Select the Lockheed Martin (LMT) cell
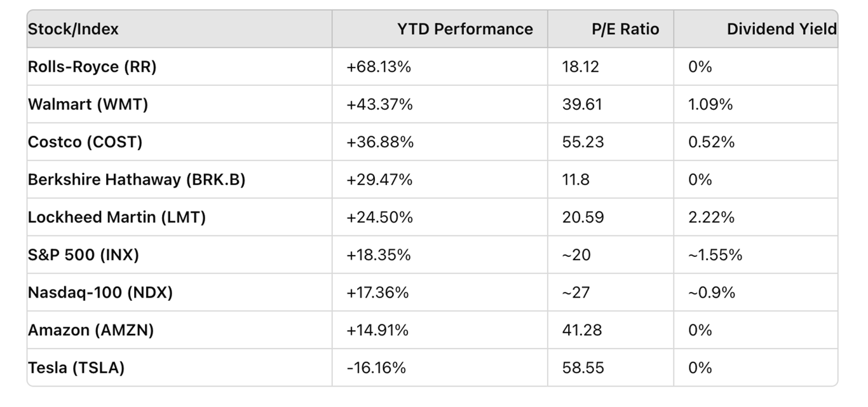 (x=117, y=217)
